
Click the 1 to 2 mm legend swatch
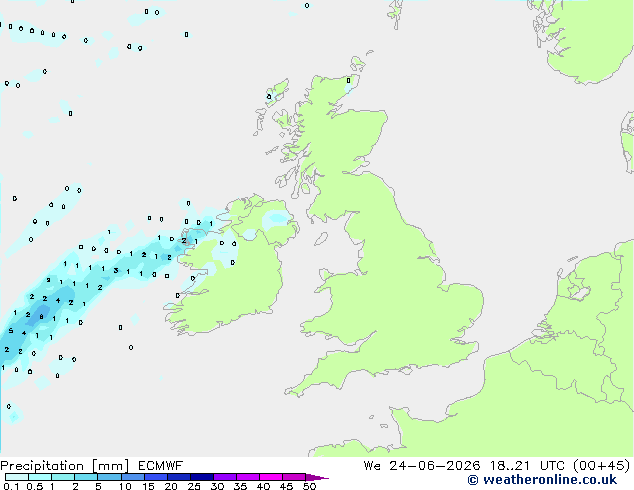(63, 477)
